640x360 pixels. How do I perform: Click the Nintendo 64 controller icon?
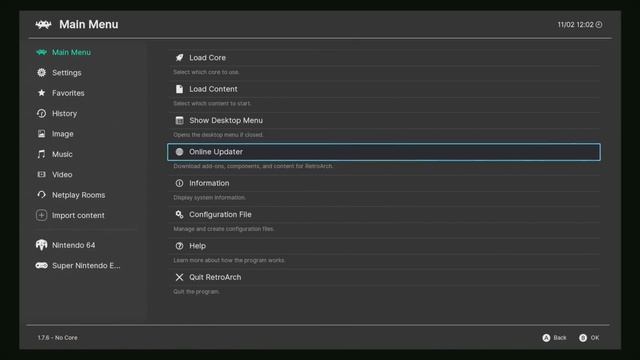[x=41, y=245]
